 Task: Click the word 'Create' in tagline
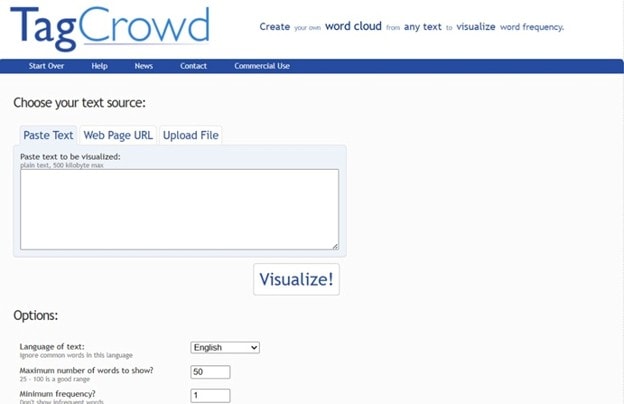tap(275, 27)
